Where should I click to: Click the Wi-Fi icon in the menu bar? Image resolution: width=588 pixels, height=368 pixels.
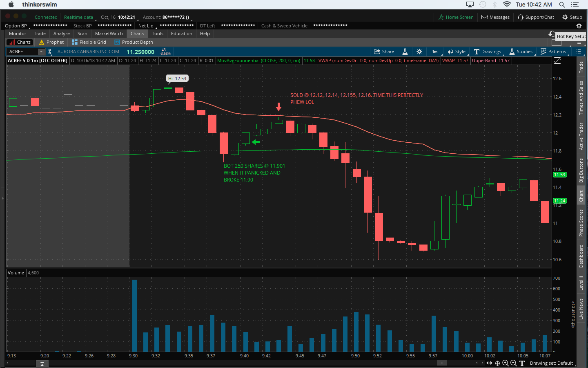pyautogui.click(x=507, y=4)
